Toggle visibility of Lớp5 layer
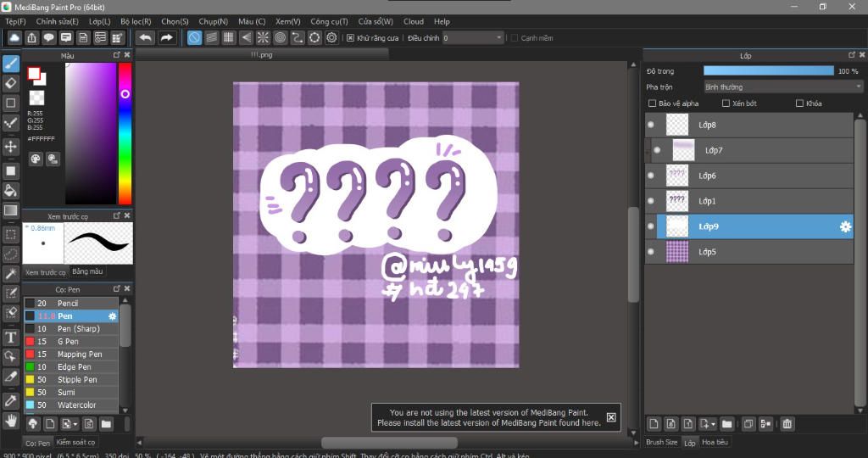868x458 pixels. pos(651,252)
